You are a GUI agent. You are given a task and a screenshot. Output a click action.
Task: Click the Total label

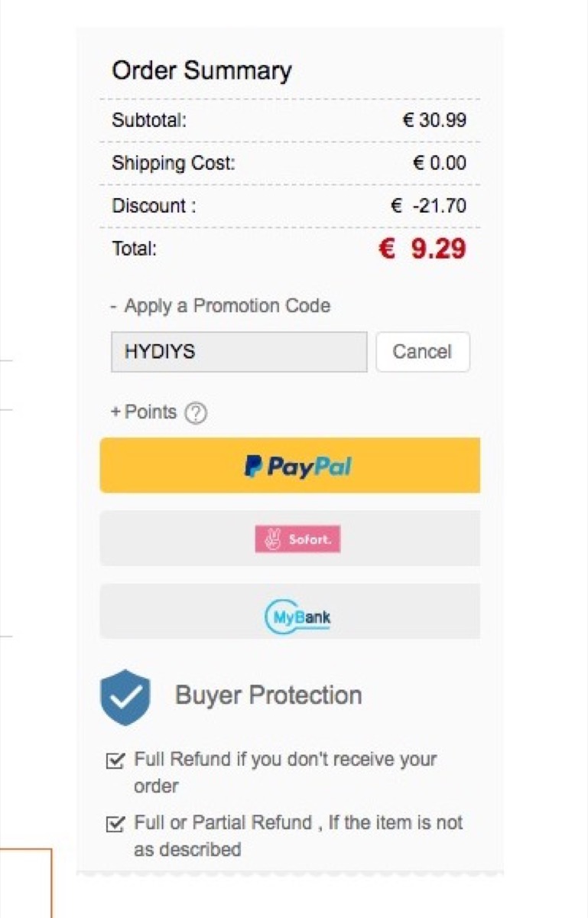pyautogui.click(x=134, y=249)
